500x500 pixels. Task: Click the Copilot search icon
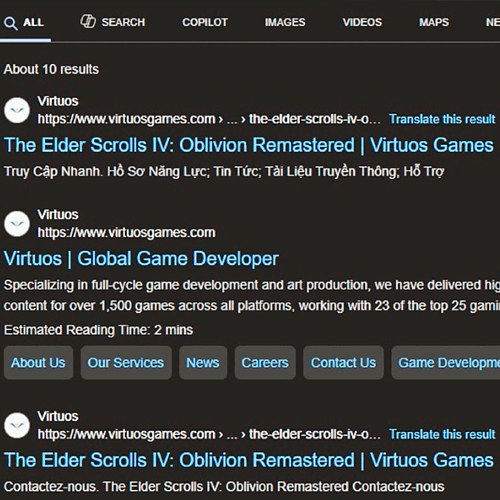(88, 22)
